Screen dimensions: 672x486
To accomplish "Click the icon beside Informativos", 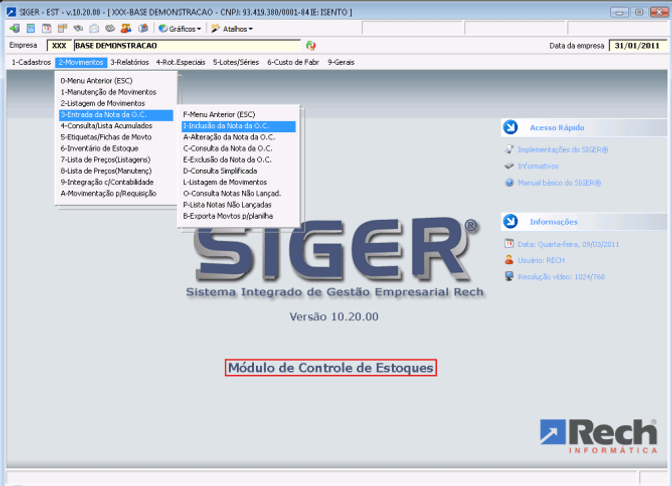I will tap(509, 166).
